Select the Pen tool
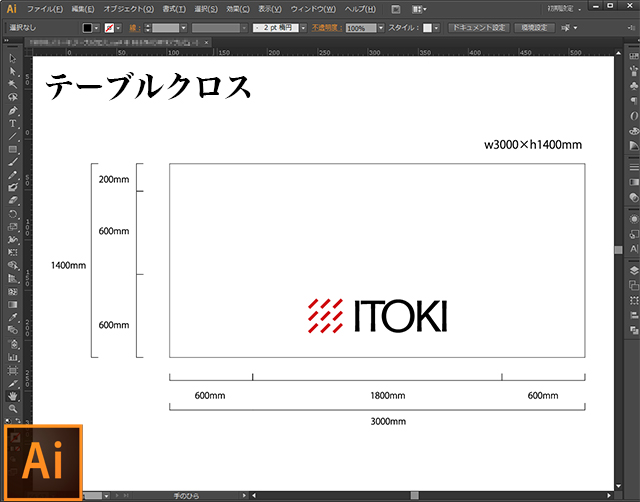 point(13,110)
